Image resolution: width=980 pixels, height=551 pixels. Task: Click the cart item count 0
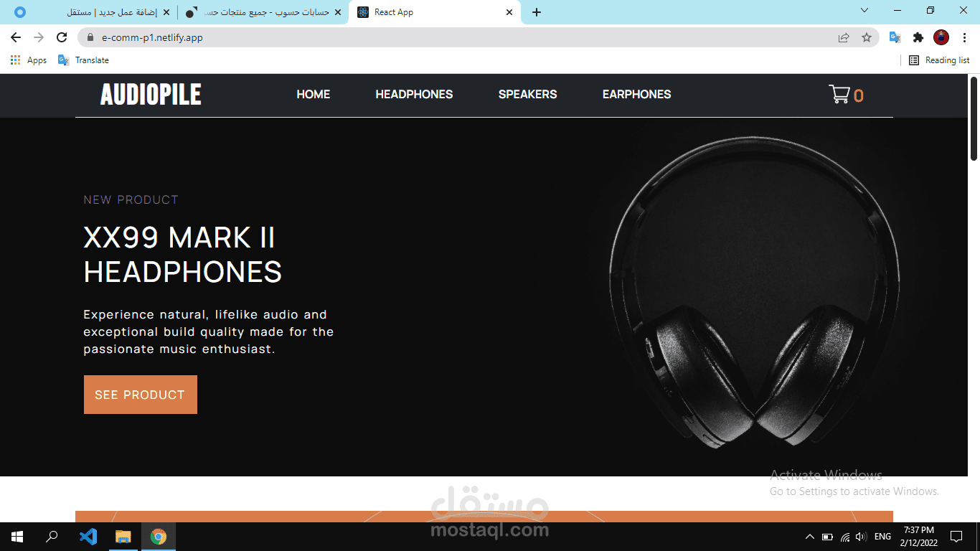[x=859, y=95]
